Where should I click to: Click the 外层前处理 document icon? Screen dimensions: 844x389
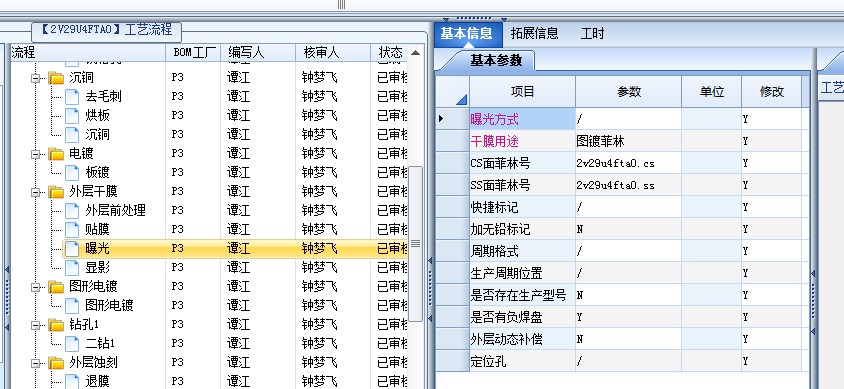click(x=72, y=210)
